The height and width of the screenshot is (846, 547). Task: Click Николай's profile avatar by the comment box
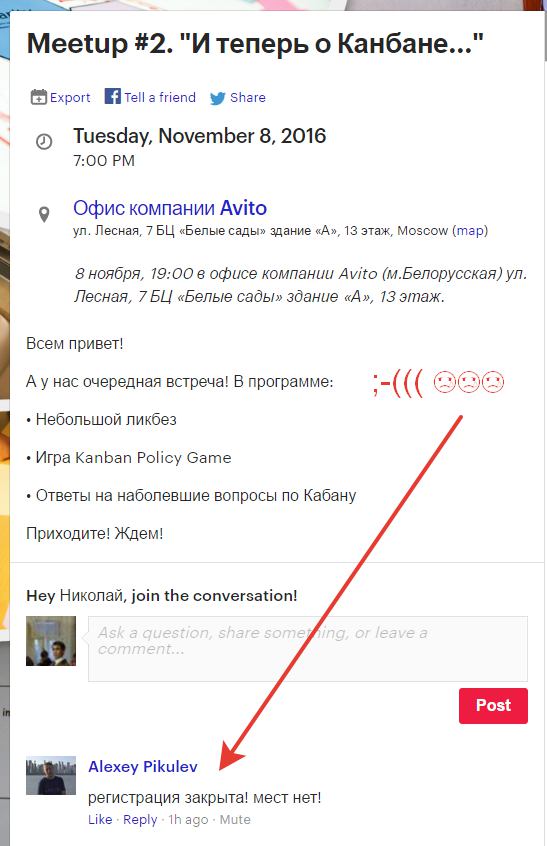pyautogui.click(x=51, y=641)
